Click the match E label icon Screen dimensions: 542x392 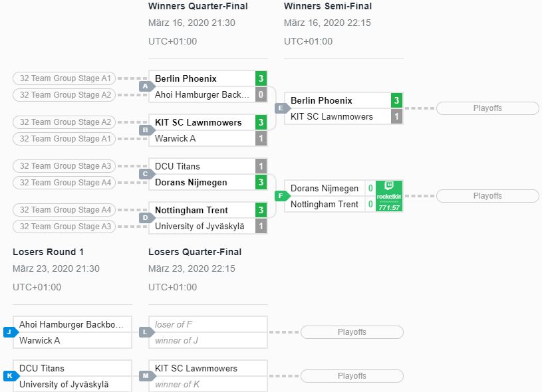pyautogui.click(x=281, y=108)
